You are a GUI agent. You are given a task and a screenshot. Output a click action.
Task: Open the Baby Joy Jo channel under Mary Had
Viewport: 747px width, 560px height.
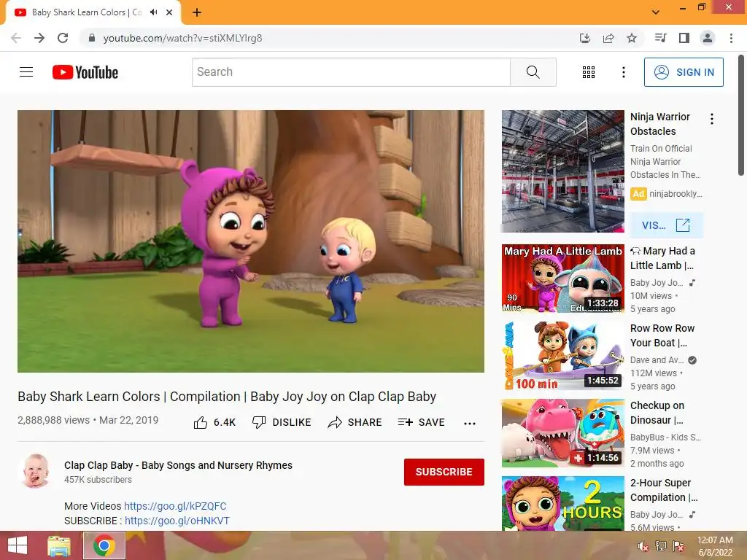[x=657, y=282]
